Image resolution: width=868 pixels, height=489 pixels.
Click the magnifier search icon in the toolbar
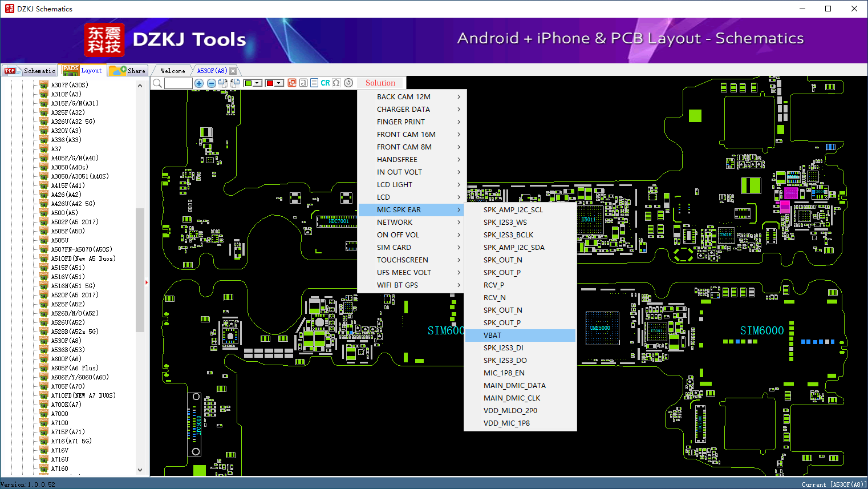pyautogui.click(x=157, y=83)
